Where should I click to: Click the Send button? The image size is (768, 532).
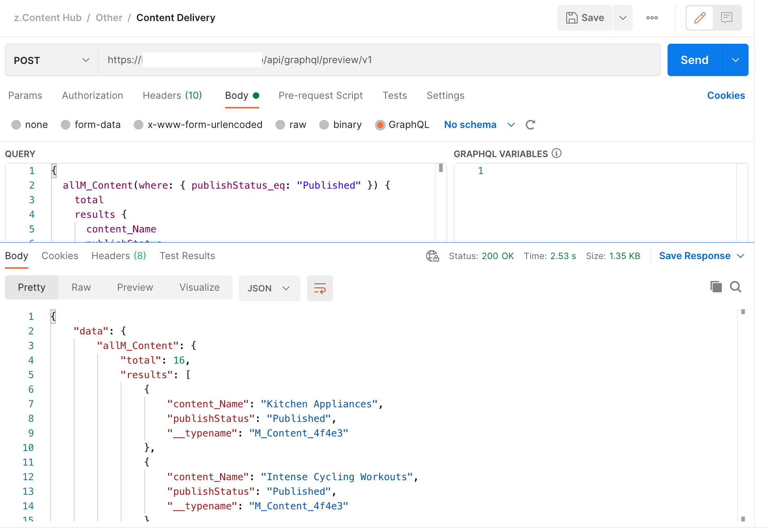pos(694,60)
